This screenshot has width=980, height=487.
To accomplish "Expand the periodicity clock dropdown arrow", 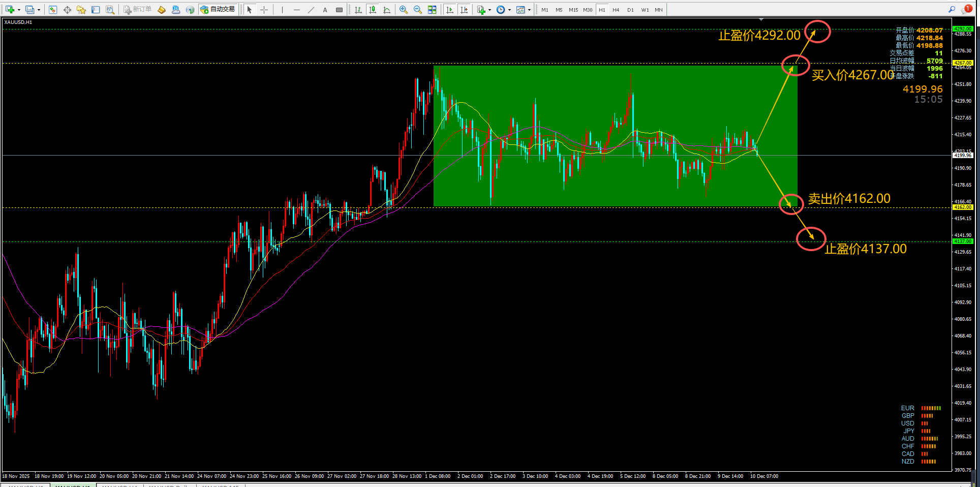I will coord(509,10).
